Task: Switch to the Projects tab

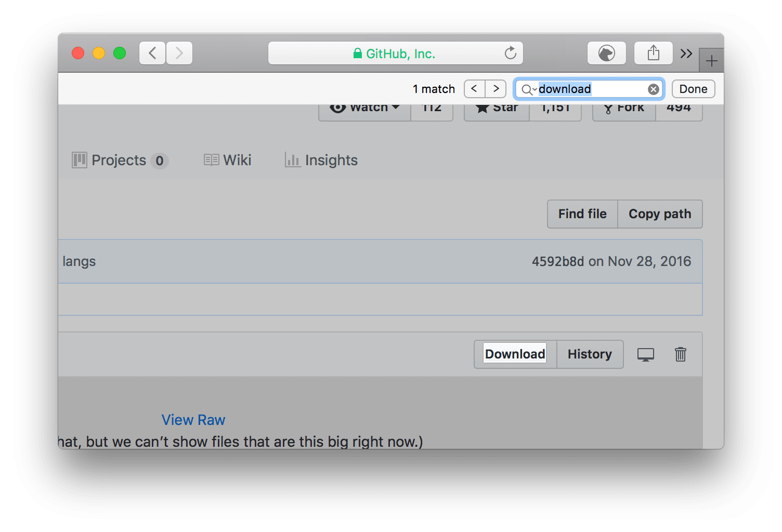Action: coord(120,160)
